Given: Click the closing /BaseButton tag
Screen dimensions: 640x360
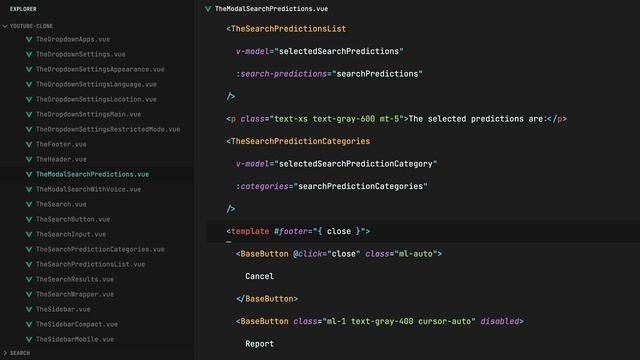Looking at the screenshot, I should (x=267, y=299).
